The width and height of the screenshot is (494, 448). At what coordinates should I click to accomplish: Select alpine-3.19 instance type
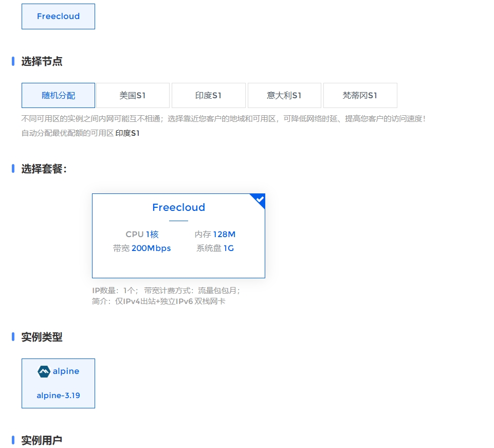tap(58, 383)
